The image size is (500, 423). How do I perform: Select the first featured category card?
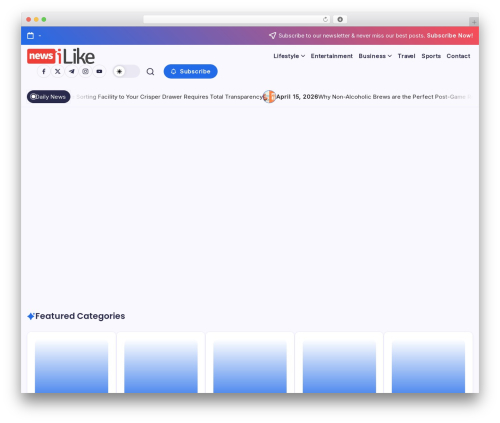pyautogui.click(x=71, y=363)
